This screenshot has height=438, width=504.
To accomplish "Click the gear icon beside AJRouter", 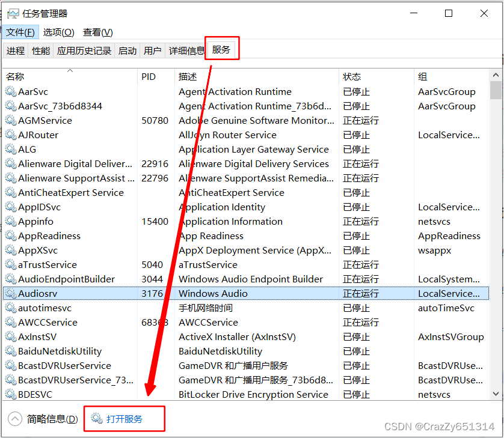I will 11,135.
